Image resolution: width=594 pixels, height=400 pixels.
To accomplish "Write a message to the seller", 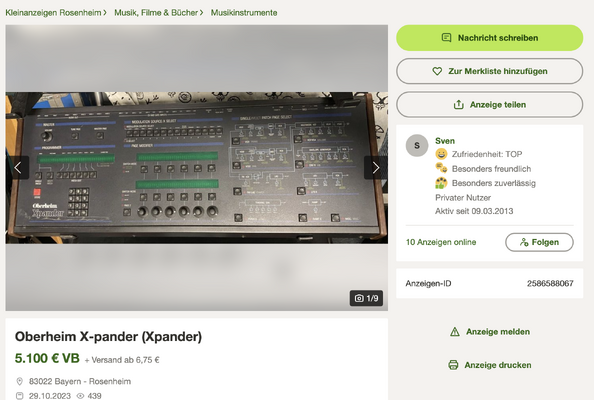I will pos(489,38).
